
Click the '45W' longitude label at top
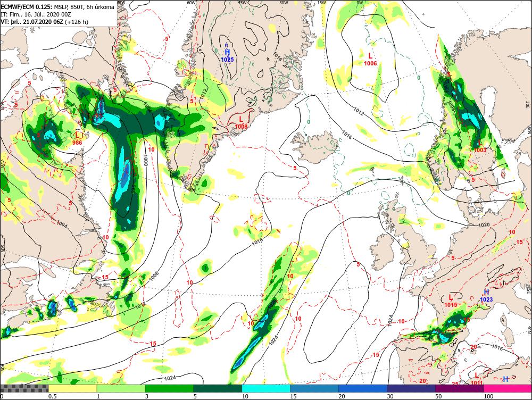[x=242, y=2]
